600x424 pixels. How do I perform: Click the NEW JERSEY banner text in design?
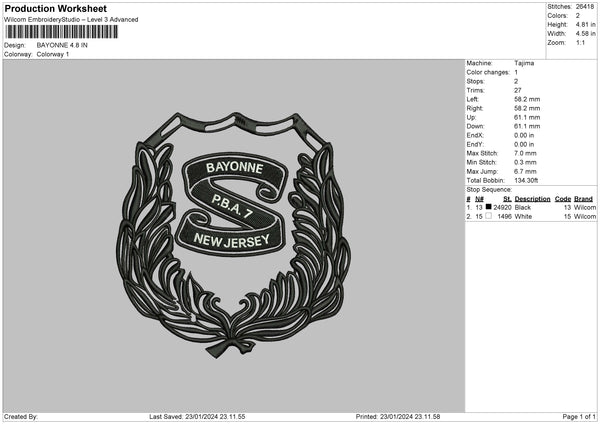231,240
